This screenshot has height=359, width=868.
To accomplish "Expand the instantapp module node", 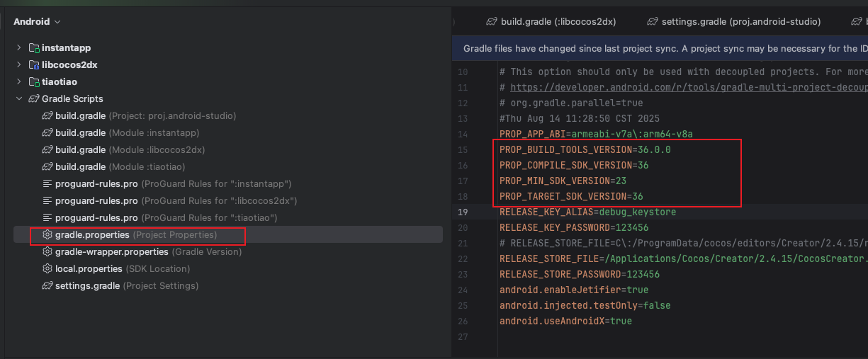I will click(x=19, y=48).
